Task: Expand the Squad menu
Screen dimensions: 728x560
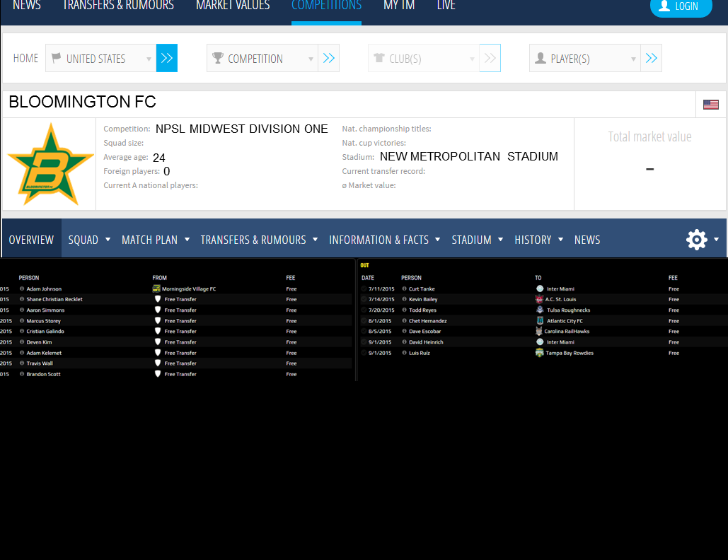Action: (x=89, y=240)
